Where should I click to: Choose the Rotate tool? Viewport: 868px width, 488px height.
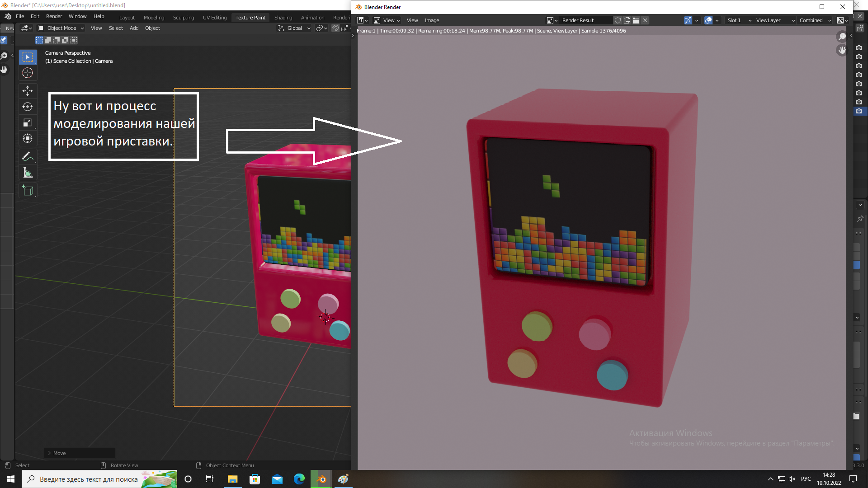click(28, 107)
